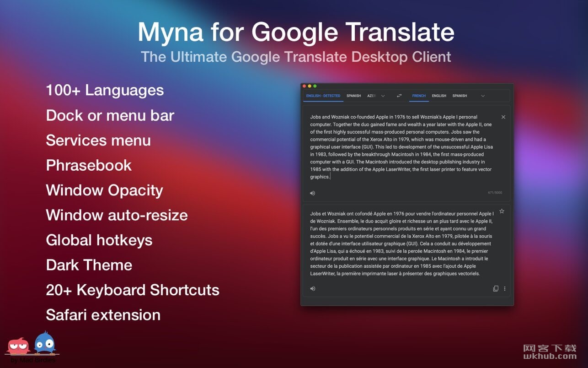
Task: Choose Spanish as the source language
Action: (x=354, y=96)
